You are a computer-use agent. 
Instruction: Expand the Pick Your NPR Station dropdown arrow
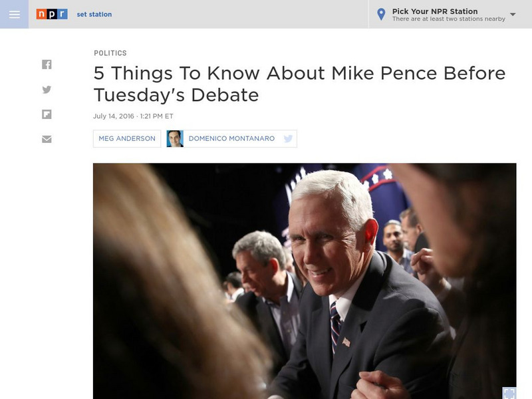[513, 14]
